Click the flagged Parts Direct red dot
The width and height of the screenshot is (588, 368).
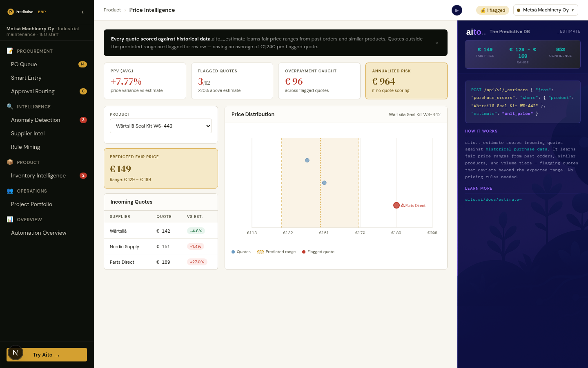point(396,205)
